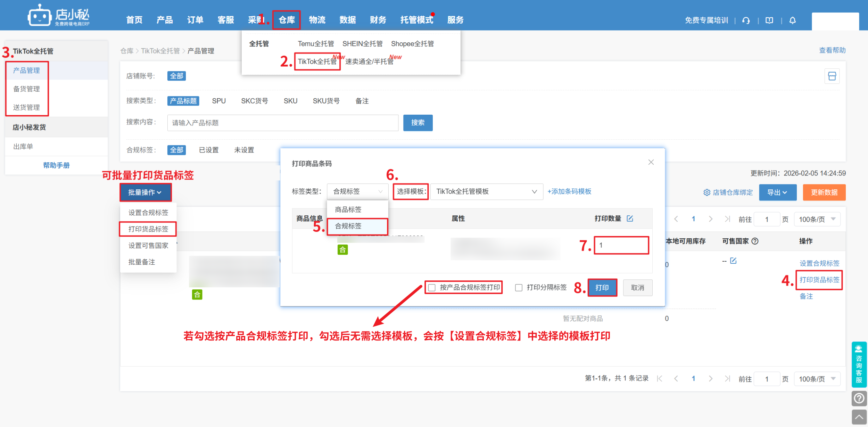Open the 导出 export dropdown

[x=777, y=192]
